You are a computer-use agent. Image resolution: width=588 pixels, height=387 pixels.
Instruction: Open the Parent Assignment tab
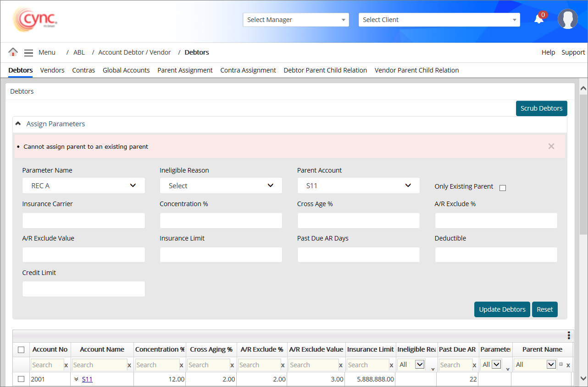pyautogui.click(x=185, y=70)
